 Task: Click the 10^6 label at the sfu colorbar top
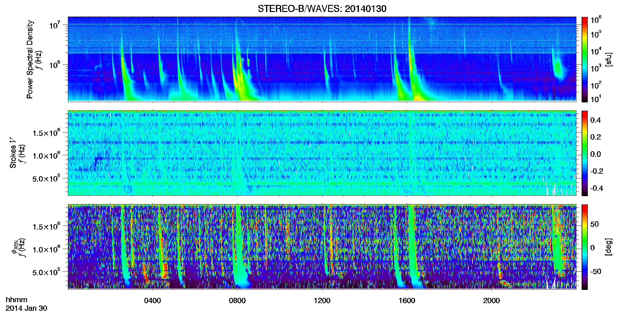[x=596, y=20]
